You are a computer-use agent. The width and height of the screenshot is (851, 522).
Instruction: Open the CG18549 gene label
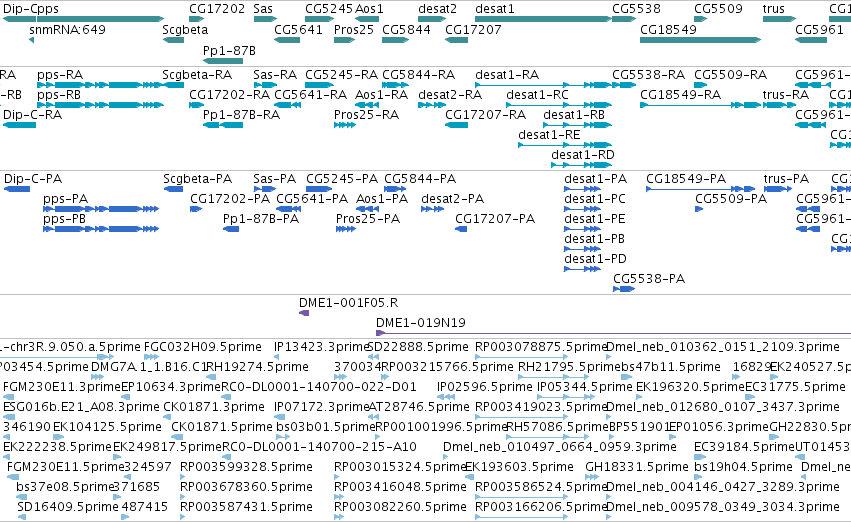669,30
